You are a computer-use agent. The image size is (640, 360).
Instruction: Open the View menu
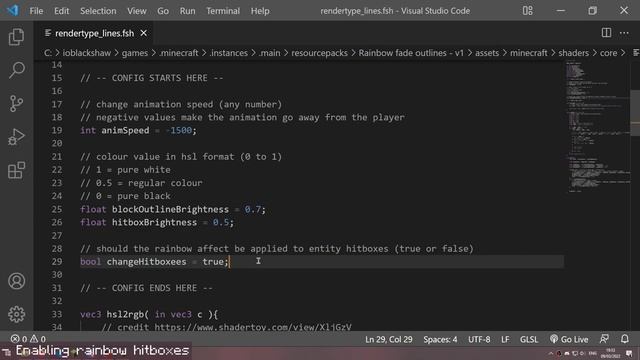coord(137,11)
